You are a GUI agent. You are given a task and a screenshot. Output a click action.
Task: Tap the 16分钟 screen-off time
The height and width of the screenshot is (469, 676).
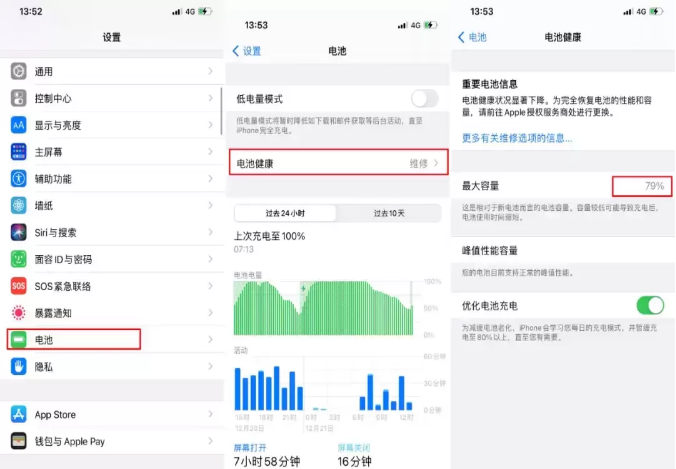[354, 462]
